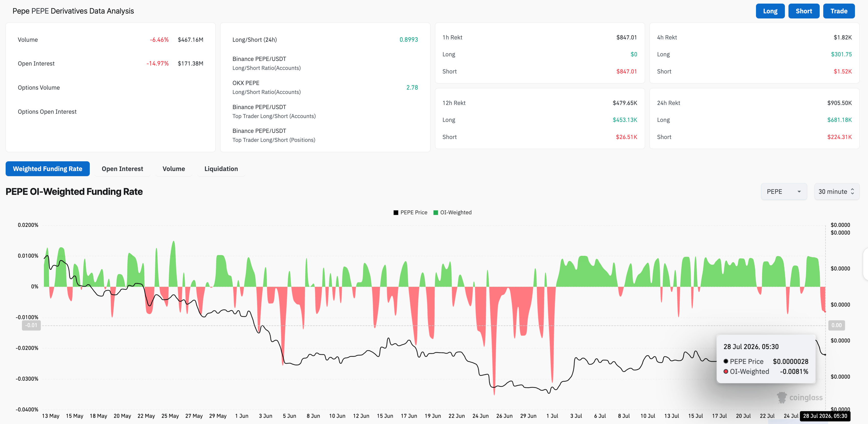Click the 4h Rekt Short value $1.52K
This screenshot has width=868, height=424.
pyautogui.click(x=842, y=71)
